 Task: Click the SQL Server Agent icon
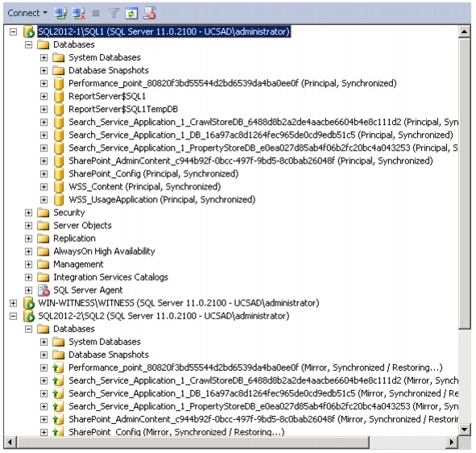point(43,290)
